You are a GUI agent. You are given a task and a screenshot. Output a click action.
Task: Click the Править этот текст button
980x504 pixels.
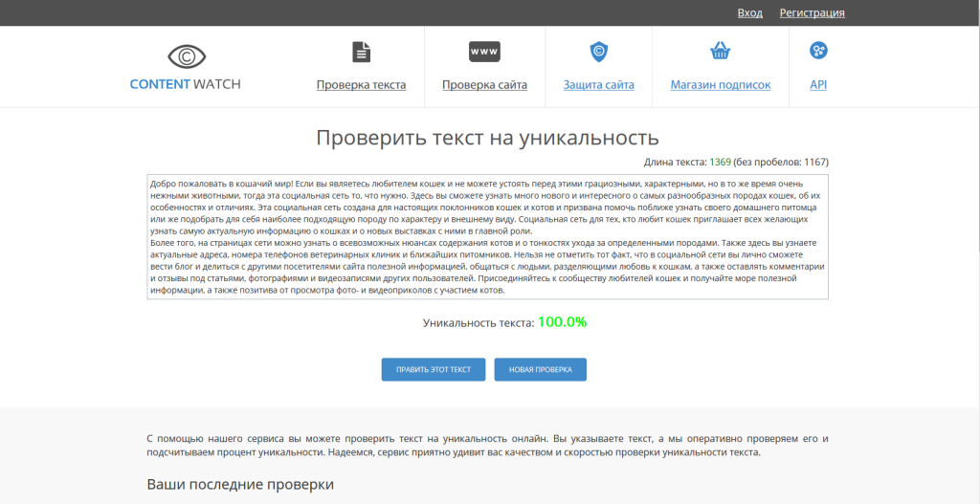[434, 369]
